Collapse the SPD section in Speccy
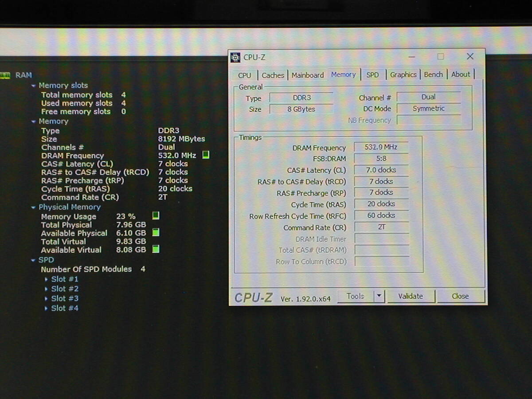The image size is (532, 399). click(34, 260)
